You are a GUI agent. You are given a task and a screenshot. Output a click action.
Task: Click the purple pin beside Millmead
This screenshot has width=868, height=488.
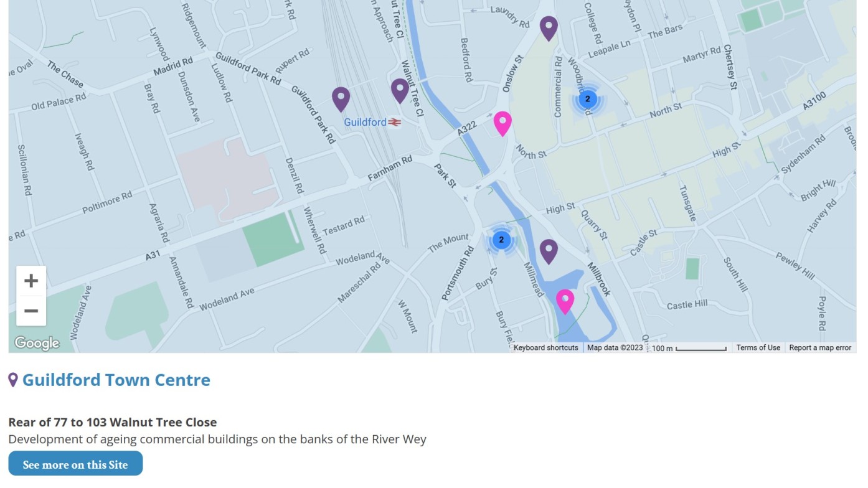pyautogui.click(x=549, y=251)
